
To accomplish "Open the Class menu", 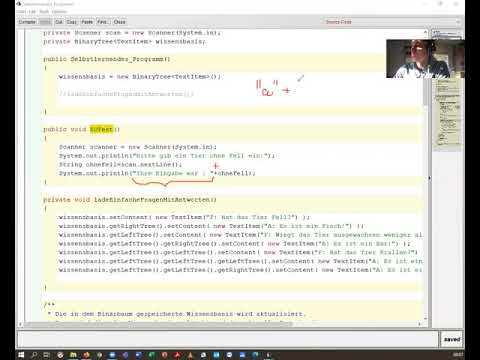I will (21, 12).
